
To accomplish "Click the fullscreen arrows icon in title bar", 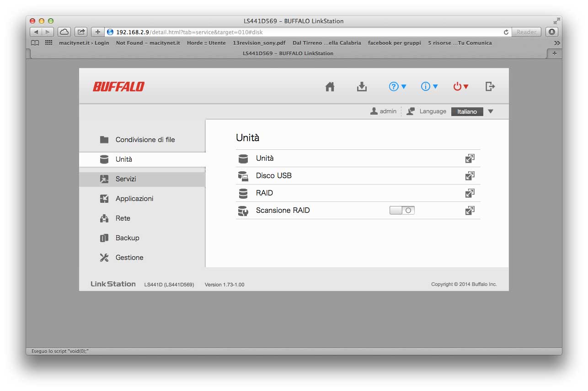I will click(556, 21).
